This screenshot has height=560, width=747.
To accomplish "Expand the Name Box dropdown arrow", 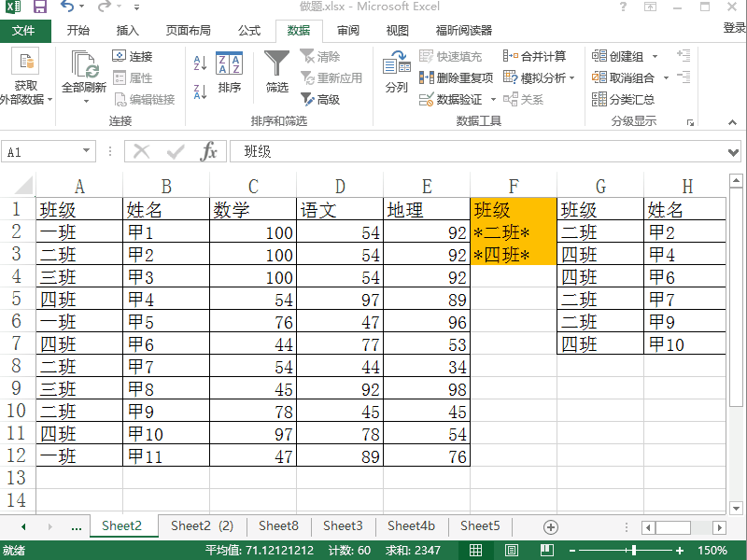I will click(x=87, y=151).
